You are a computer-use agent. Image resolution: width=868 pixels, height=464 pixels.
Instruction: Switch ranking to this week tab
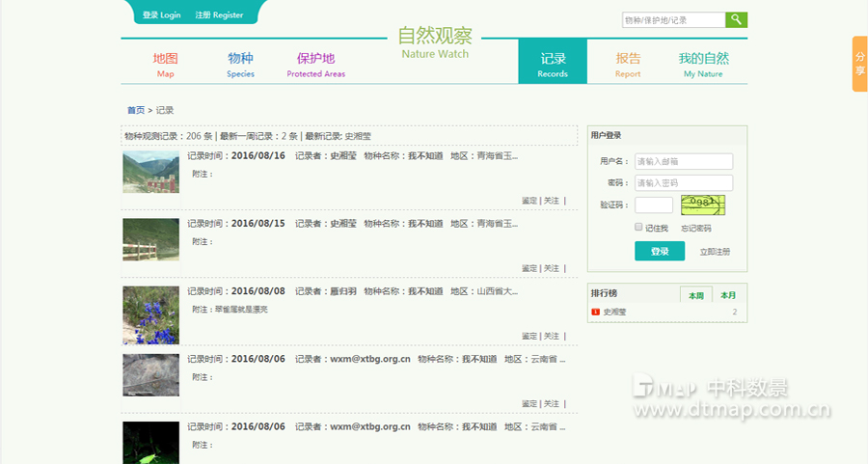(695, 295)
